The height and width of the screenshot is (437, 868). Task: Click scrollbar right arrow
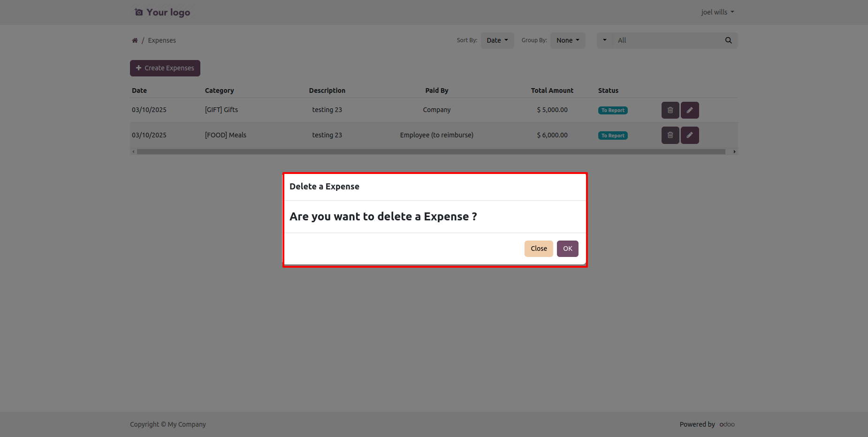(734, 152)
